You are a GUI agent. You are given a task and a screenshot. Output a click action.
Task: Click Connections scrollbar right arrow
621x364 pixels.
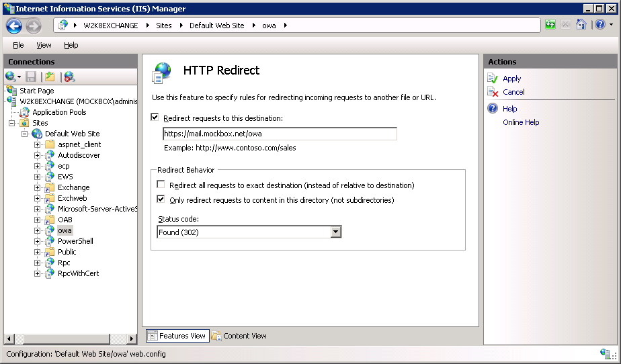(x=132, y=338)
